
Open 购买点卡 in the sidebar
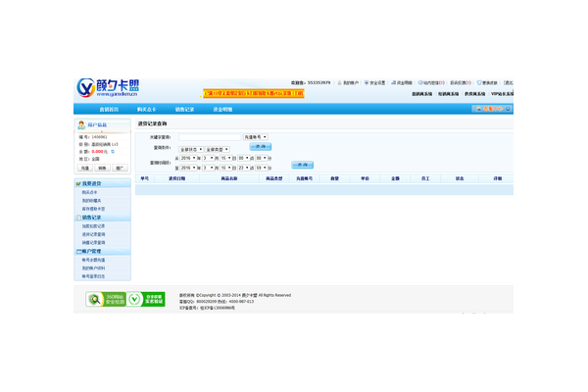[x=89, y=192]
